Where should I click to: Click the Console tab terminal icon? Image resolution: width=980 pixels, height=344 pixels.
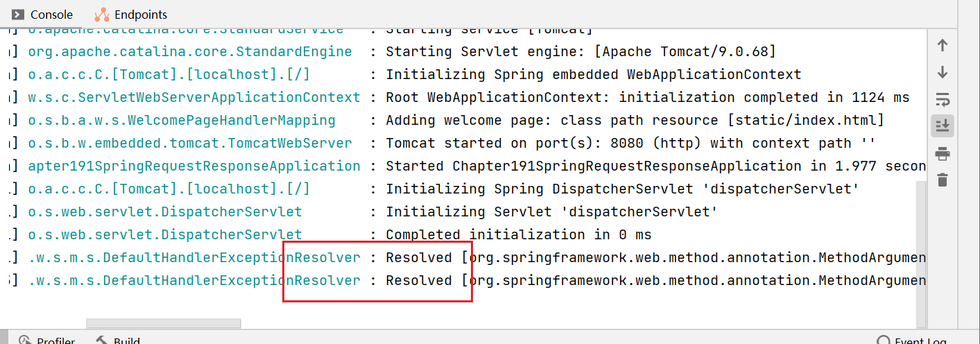pos(17,14)
